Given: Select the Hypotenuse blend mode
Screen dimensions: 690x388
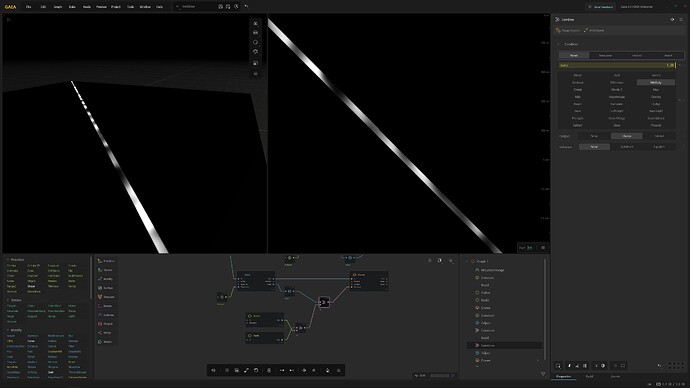Looking at the screenshot, I should coord(617,97).
